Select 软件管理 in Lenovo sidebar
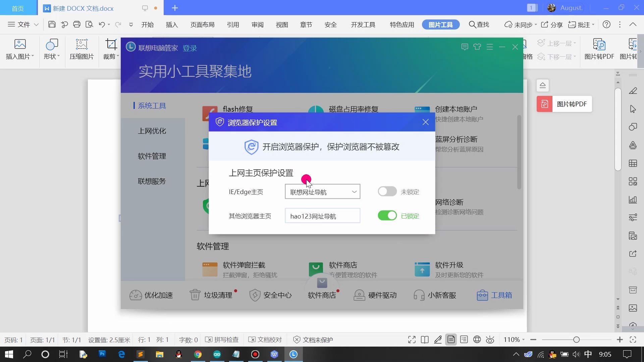 click(x=152, y=156)
